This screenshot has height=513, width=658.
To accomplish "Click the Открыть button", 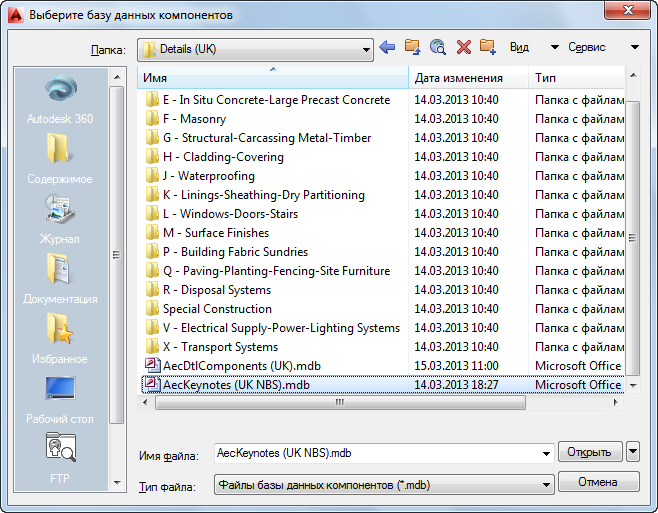I will point(590,452).
